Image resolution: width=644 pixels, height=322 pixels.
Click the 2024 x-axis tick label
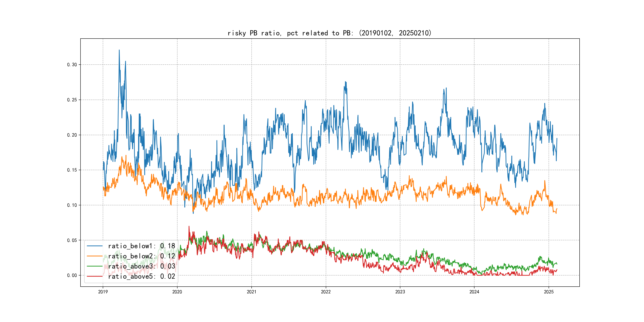pos(474,292)
